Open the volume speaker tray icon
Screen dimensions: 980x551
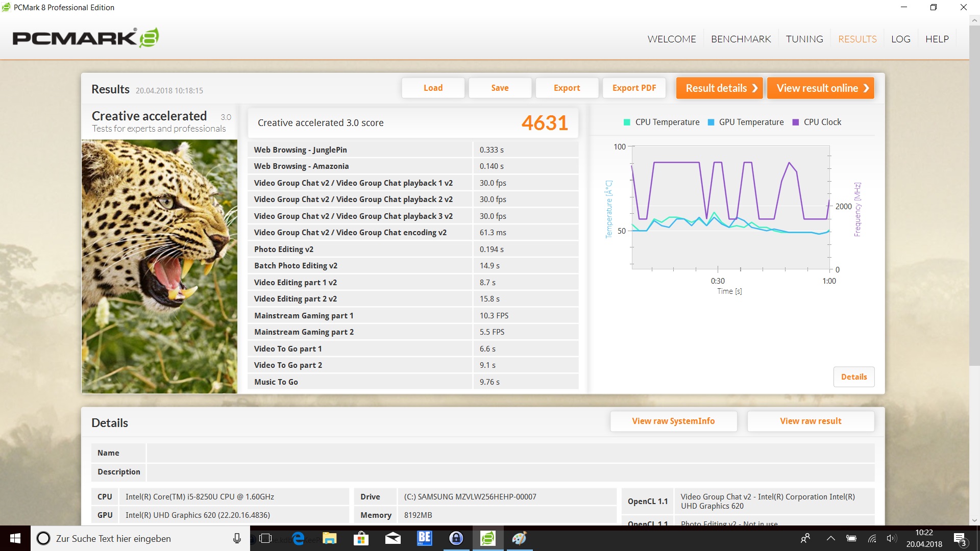tap(891, 538)
